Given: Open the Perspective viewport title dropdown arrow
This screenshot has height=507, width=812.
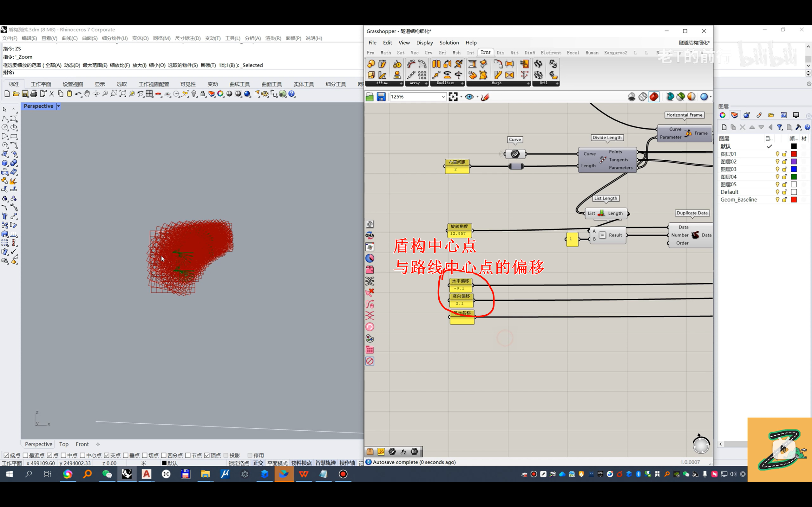Looking at the screenshot, I should point(58,106).
